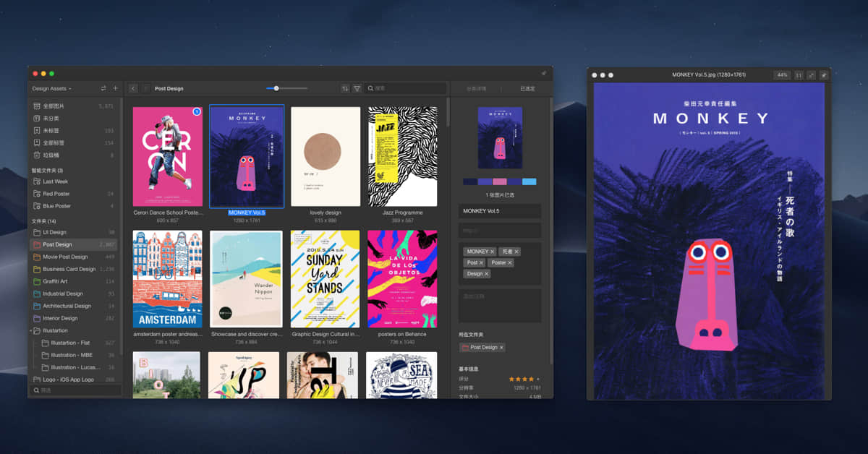Open the Blue Poster smart folder

point(74,206)
